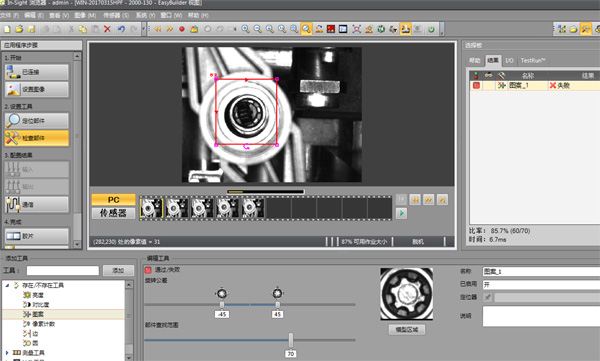Click the 添加 add tool button

point(118,270)
